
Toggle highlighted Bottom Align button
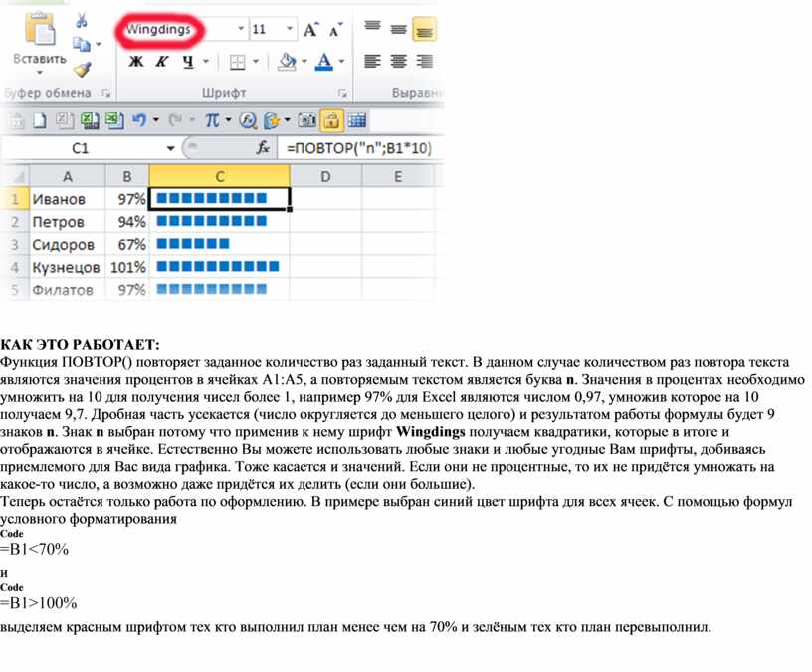click(x=424, y=30)
